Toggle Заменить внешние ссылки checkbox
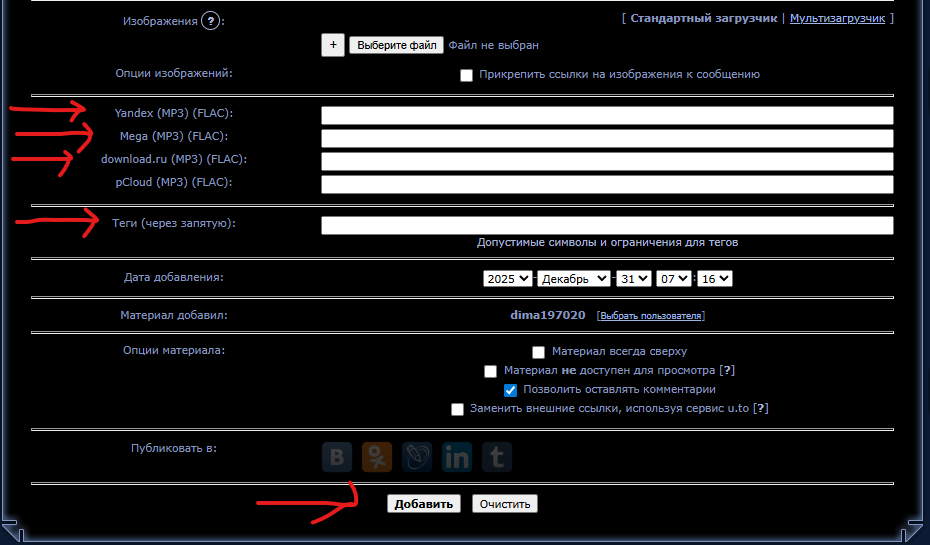 [x=458, y=409]
